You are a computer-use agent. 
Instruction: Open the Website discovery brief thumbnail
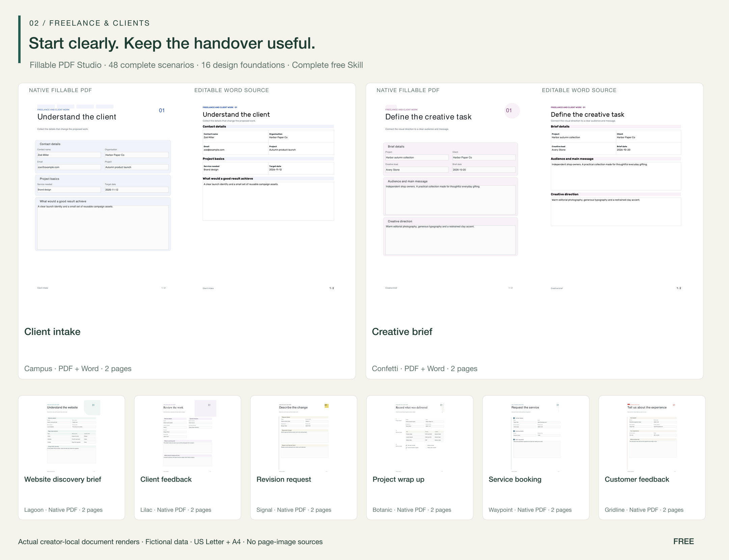click(72, 436)
